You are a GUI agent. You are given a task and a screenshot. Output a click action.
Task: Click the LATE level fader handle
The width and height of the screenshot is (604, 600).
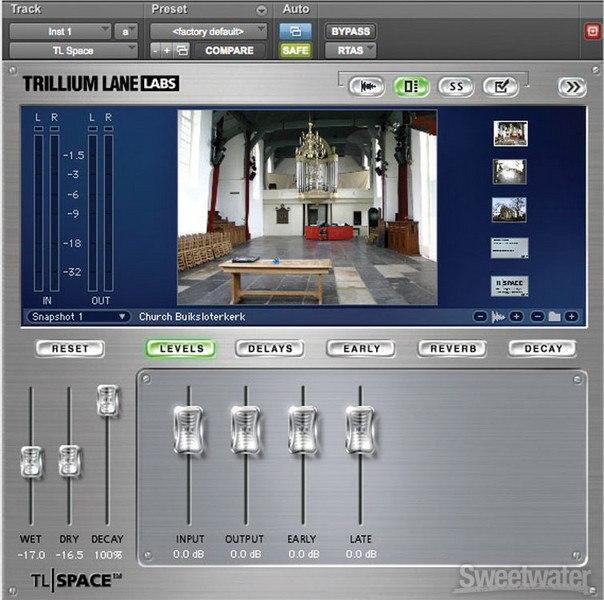360,430
